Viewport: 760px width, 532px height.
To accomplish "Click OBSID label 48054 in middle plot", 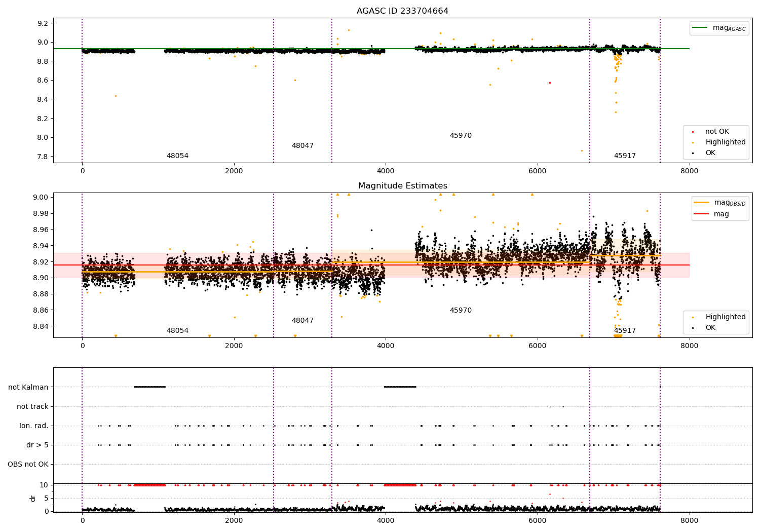I will [177, 330].
